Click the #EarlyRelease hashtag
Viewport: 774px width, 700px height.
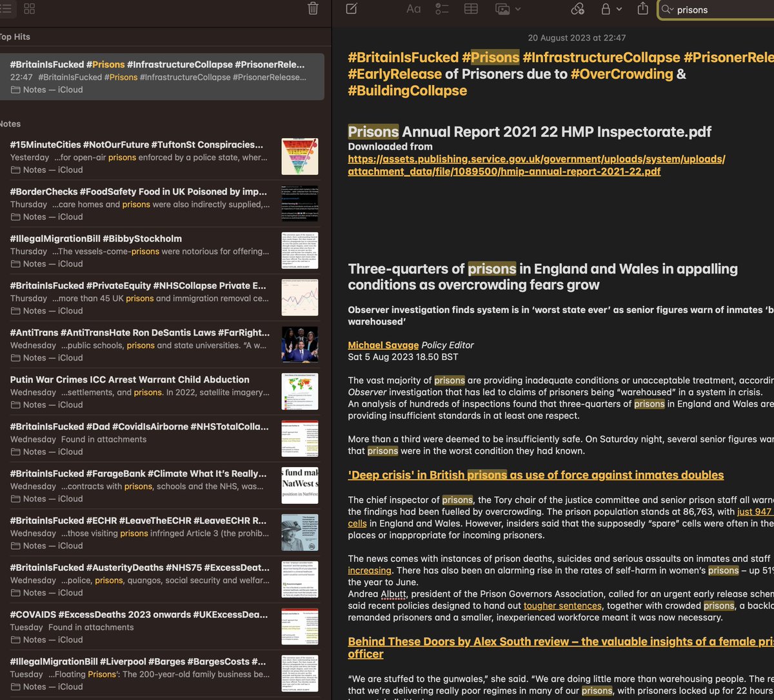[x=395, y=74]
